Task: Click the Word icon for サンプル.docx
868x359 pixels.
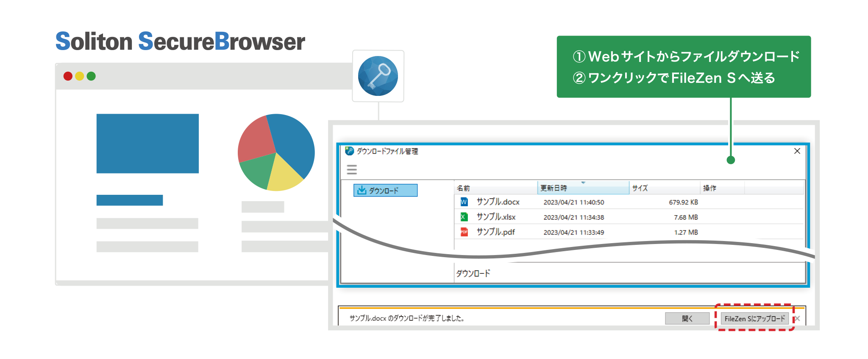Action: [464, 202]
